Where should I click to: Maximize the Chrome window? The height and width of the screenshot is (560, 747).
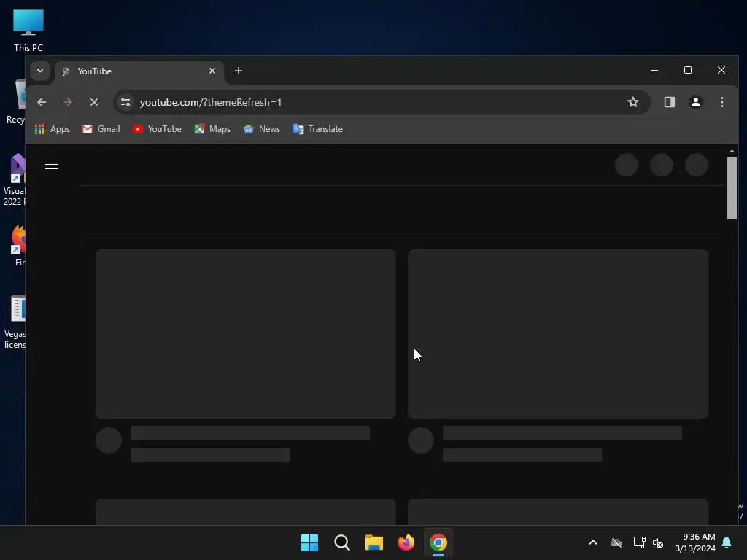[688, 71]
